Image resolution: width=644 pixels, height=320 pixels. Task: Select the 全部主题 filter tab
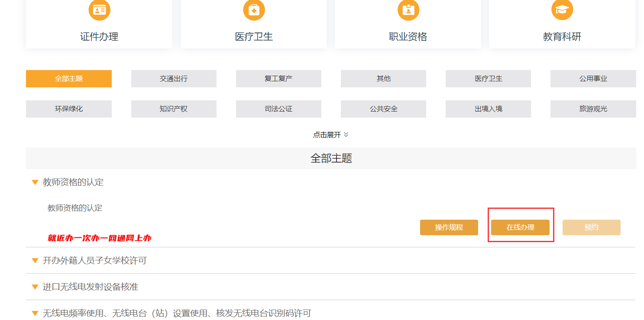(69, 79)
